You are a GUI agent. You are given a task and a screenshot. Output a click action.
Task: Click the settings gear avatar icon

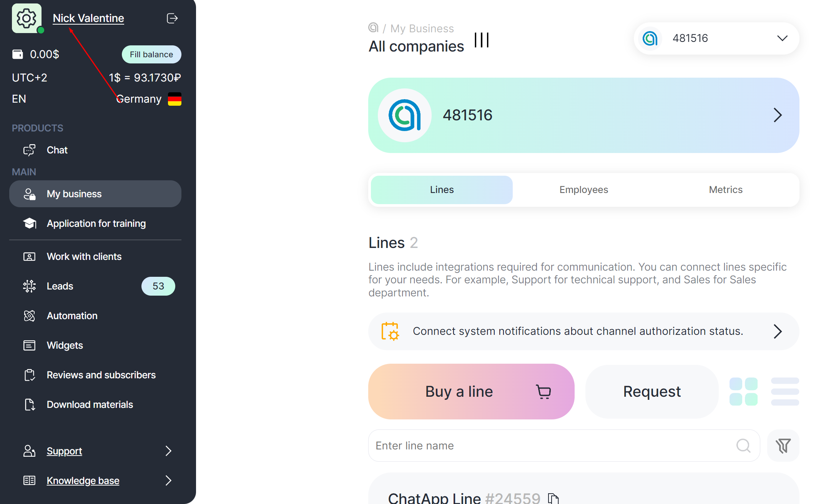[27, 18]
